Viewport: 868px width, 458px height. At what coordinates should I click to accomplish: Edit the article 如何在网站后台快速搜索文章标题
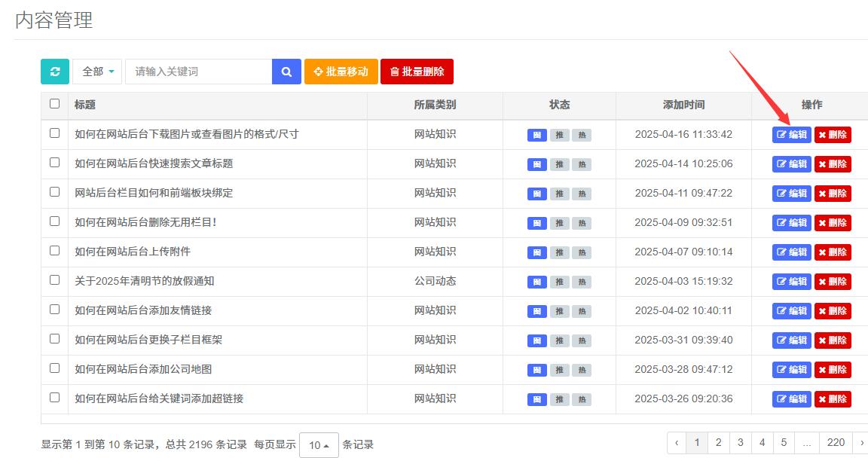tap(791, 164)
